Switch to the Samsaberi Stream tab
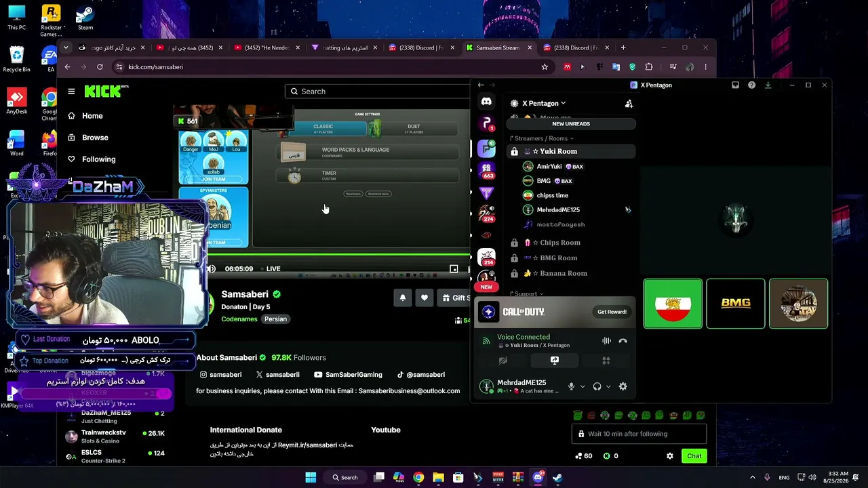This screenshot has height=488, width=868. pos(499,47)
